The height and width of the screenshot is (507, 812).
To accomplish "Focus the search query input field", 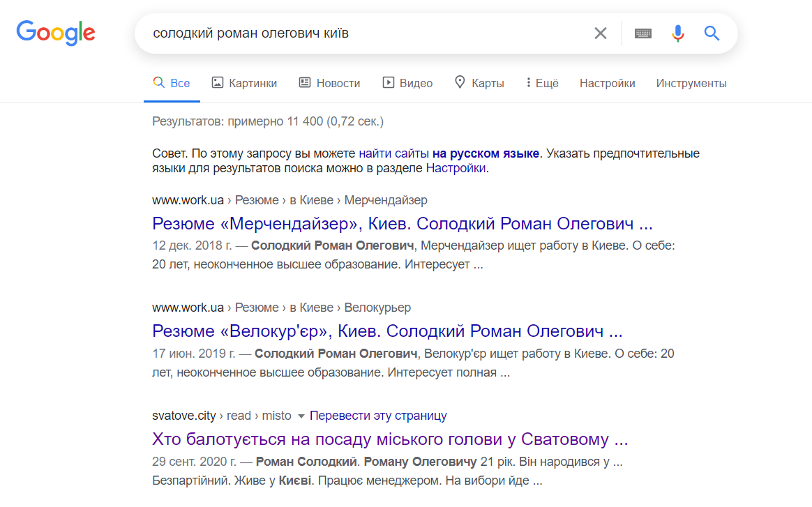I will (x=368, y=33).
